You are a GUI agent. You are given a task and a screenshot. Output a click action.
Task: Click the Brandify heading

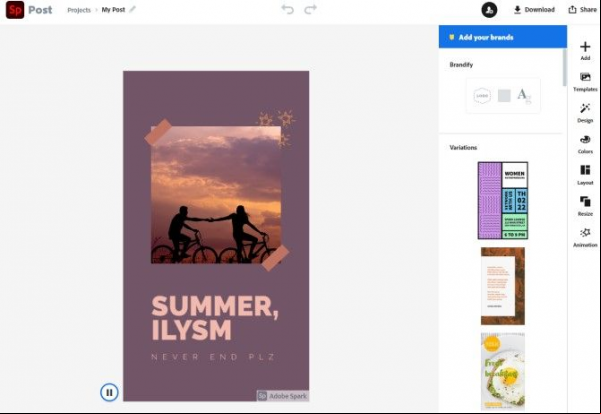tap(461, 64)
